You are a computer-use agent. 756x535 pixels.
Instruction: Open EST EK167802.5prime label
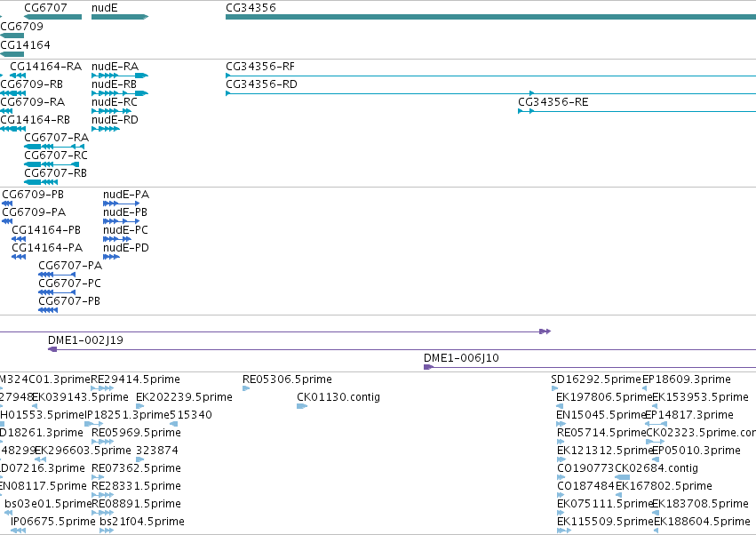pos(664,486)
